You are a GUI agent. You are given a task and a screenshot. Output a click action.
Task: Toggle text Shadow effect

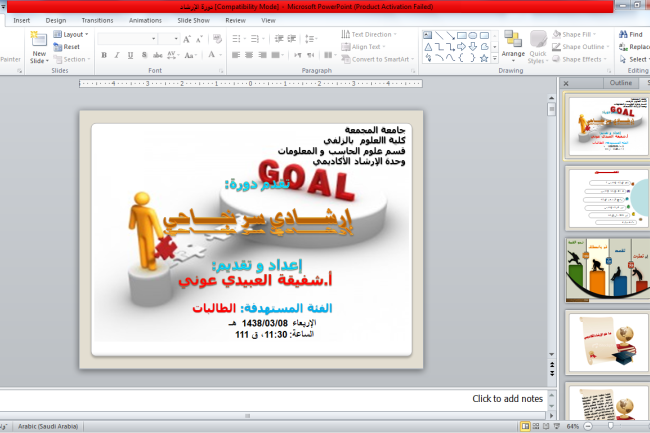(x=144, y=55)
